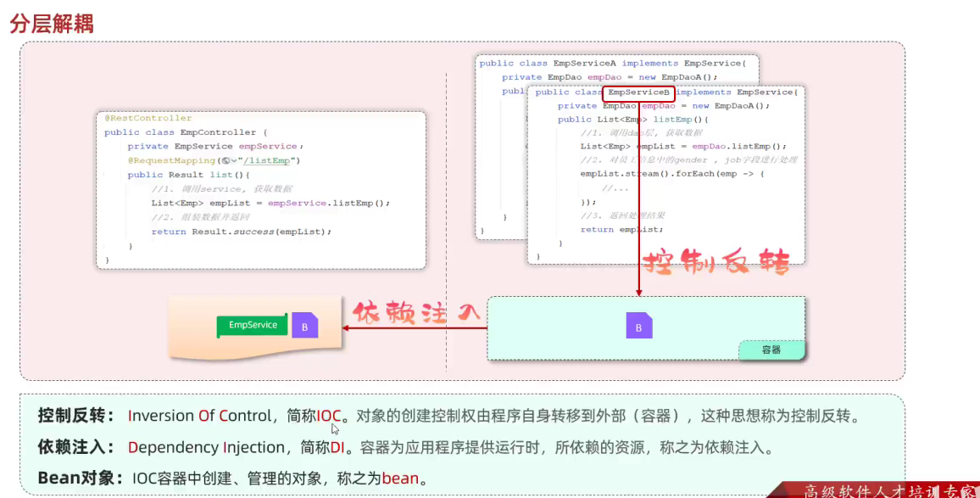Click the 'Inversion Of Control' phrase
Screen dimensions: 980x498
[x=199, y=416]
